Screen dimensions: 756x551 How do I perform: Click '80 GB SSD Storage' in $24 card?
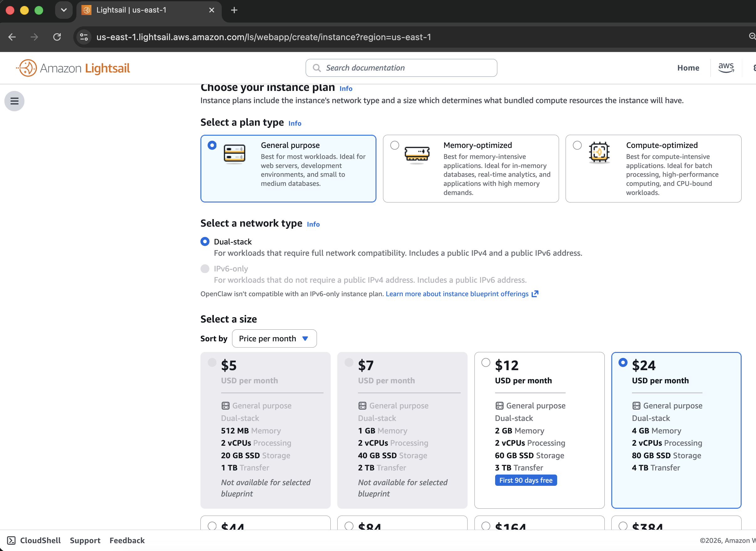(666, 455)
